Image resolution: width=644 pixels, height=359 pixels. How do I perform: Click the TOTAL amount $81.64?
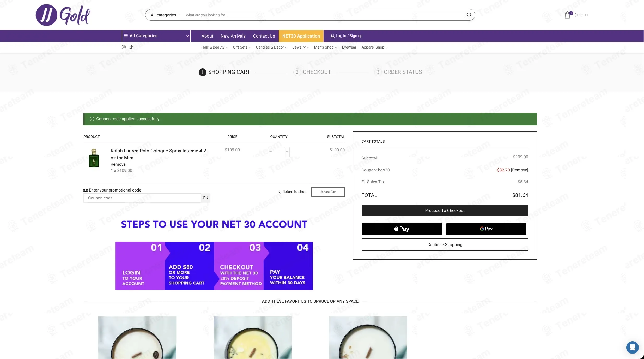tap(520, 195)
